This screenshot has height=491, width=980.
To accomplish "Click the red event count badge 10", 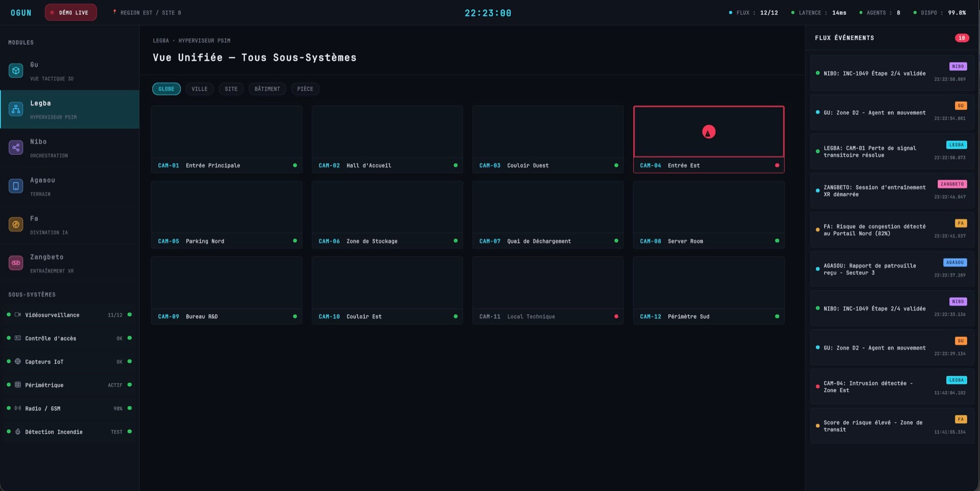I will point(962,38).
